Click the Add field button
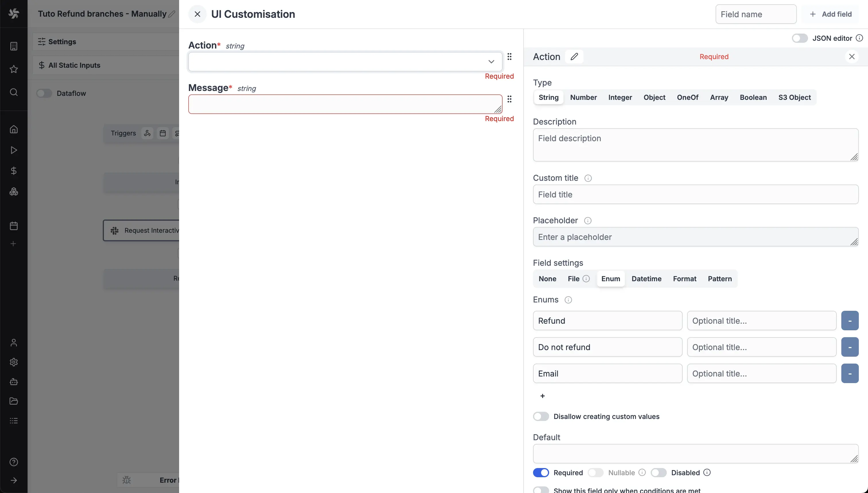 [x=831, y=14]
